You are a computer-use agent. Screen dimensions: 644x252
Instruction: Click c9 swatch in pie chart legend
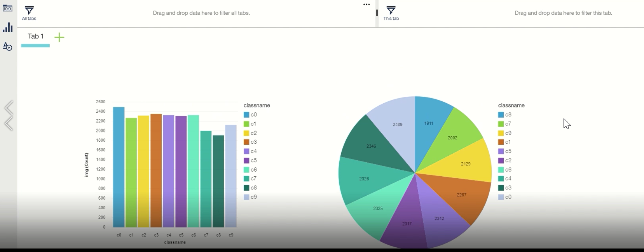click(501, 133)
